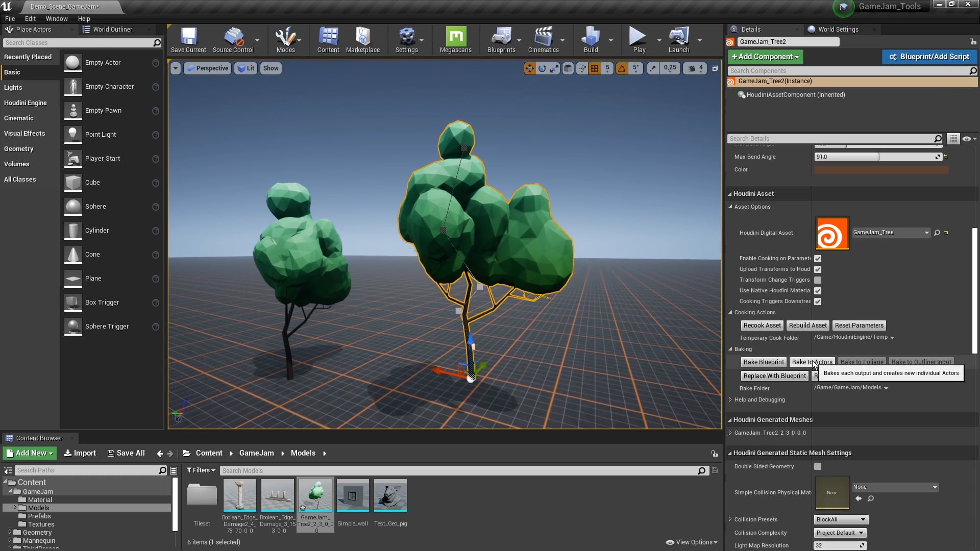The image size is (980, 551).
Task: Toggle the scale snapping icon
Action: point(653,68)
